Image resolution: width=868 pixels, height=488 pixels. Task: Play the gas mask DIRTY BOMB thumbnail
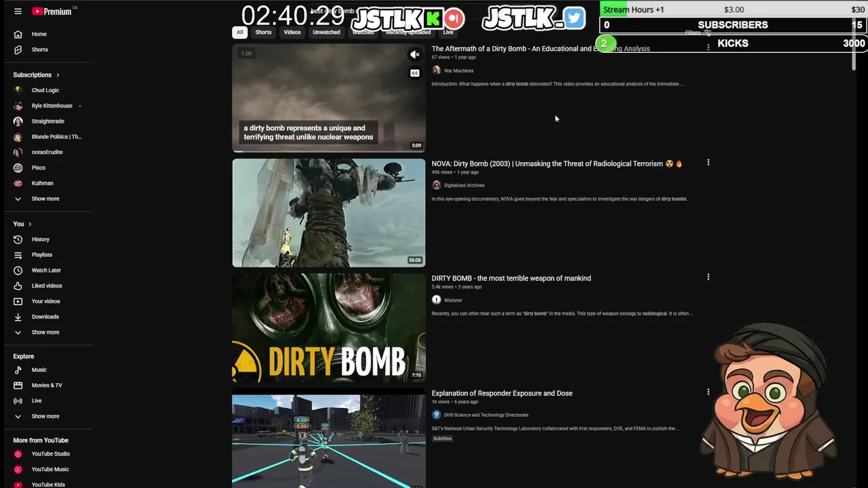click(x=329, y=327)
